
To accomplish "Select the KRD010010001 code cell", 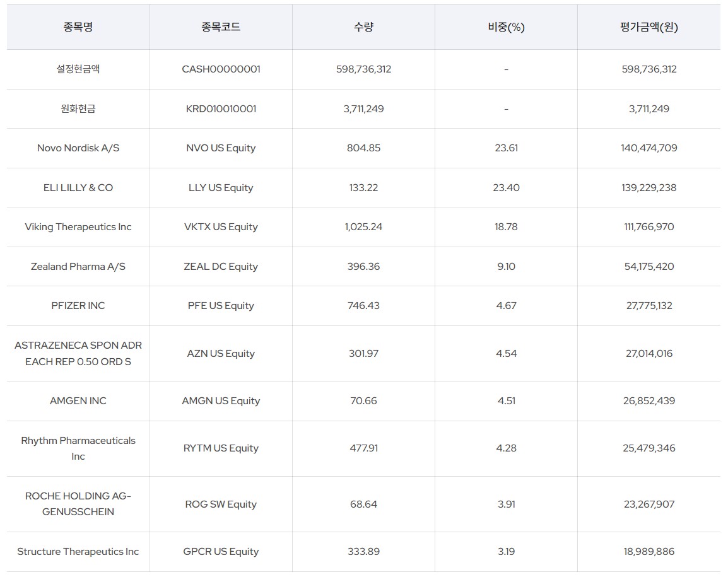I will click(x=221, y=108).
